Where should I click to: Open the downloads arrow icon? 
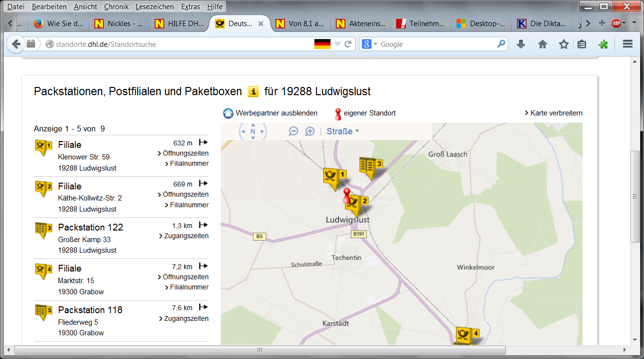pyautogui.click(x=521, y=44)
